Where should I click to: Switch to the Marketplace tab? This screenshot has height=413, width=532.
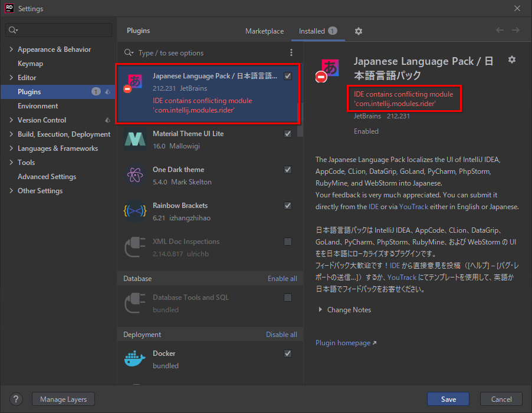(264, 31)
